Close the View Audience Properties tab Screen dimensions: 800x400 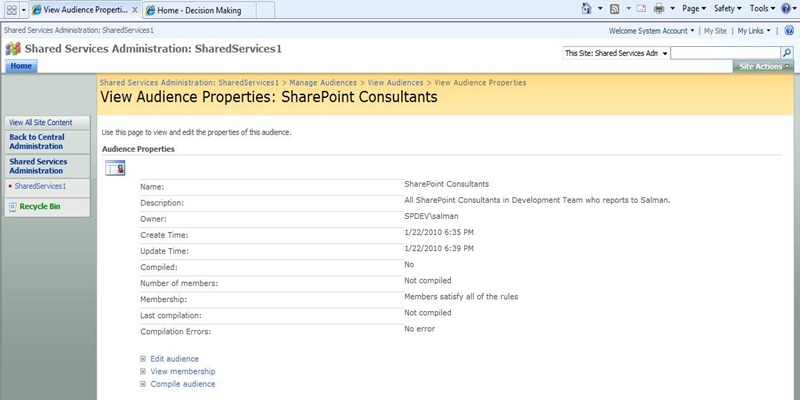click(135, 10)
